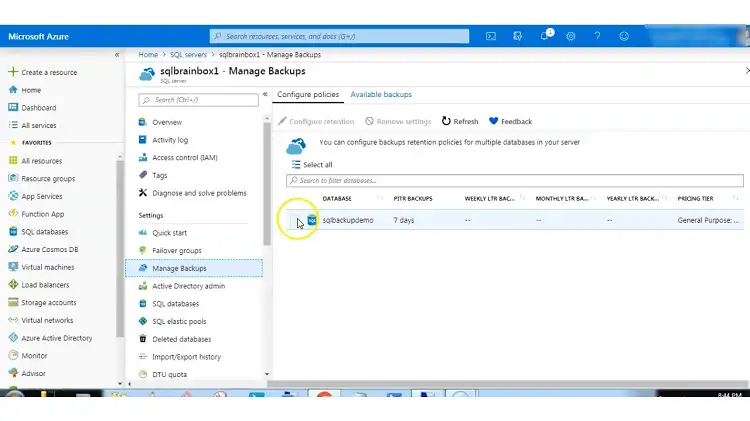This screenshot has height=421, width=750.
Task: Open Failover groups
Action: coord(170,250)
